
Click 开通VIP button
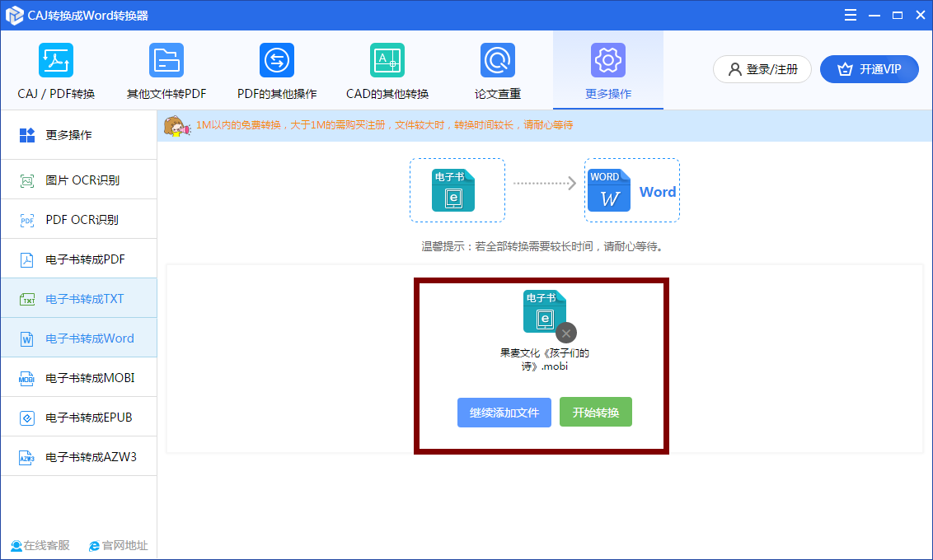point(870,69)
